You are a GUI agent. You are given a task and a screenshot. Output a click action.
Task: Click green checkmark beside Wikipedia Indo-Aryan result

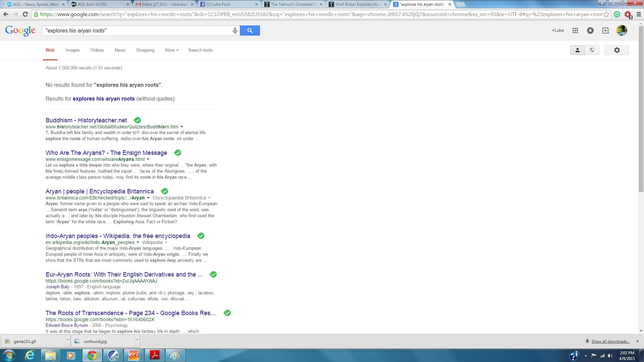(201, 236)
